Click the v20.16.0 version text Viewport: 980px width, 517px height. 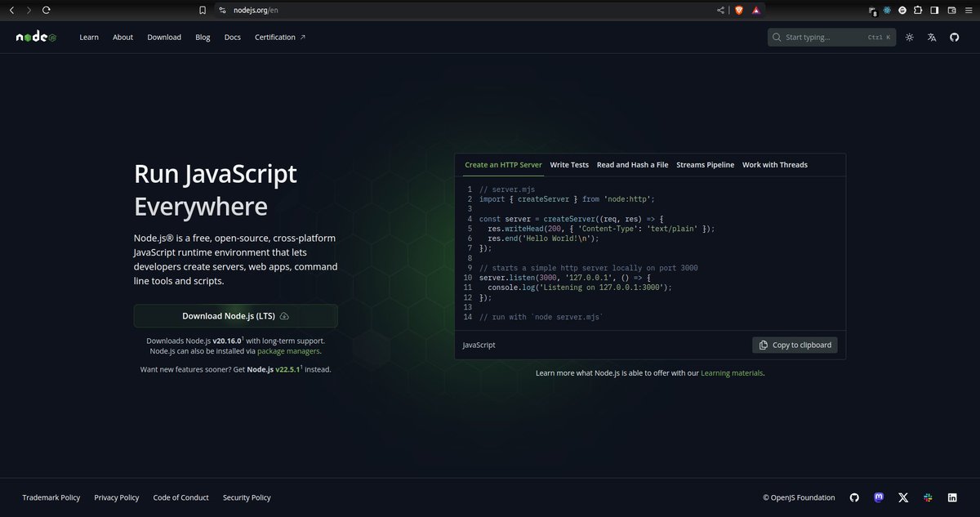(227, 341)
